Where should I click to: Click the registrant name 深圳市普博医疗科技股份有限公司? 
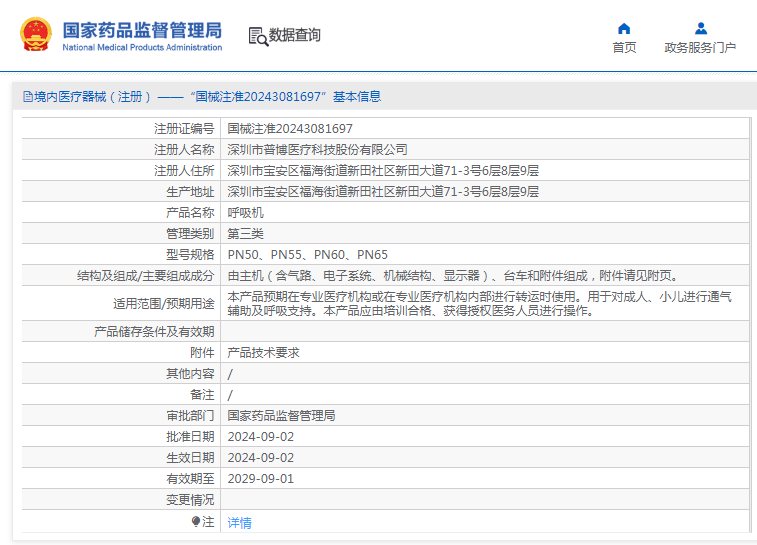point(317,150)
